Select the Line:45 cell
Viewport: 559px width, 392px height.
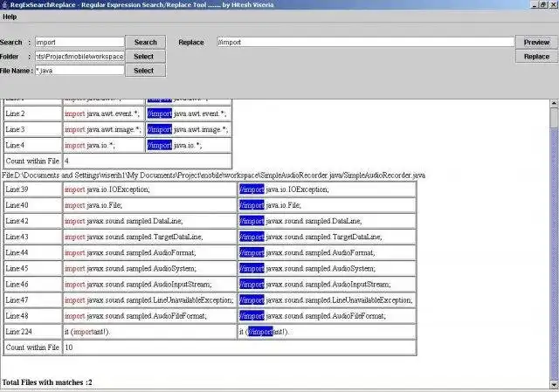point(33,268)
